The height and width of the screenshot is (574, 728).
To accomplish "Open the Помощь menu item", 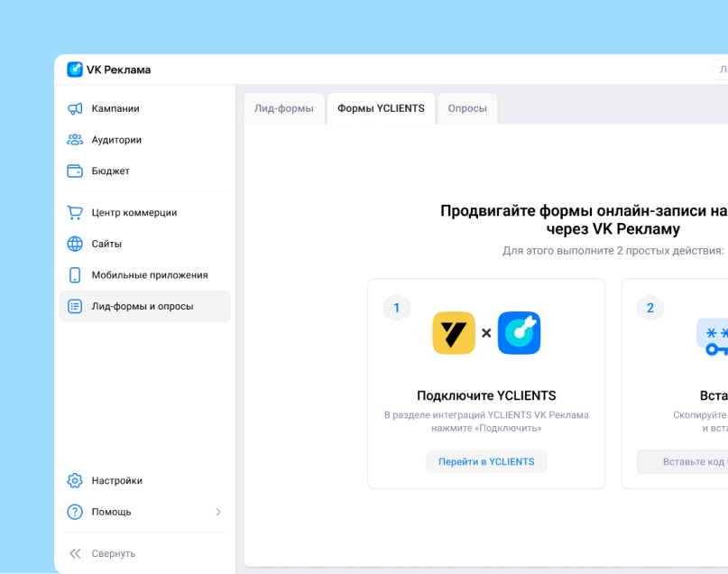I will (x=145, y=512).
